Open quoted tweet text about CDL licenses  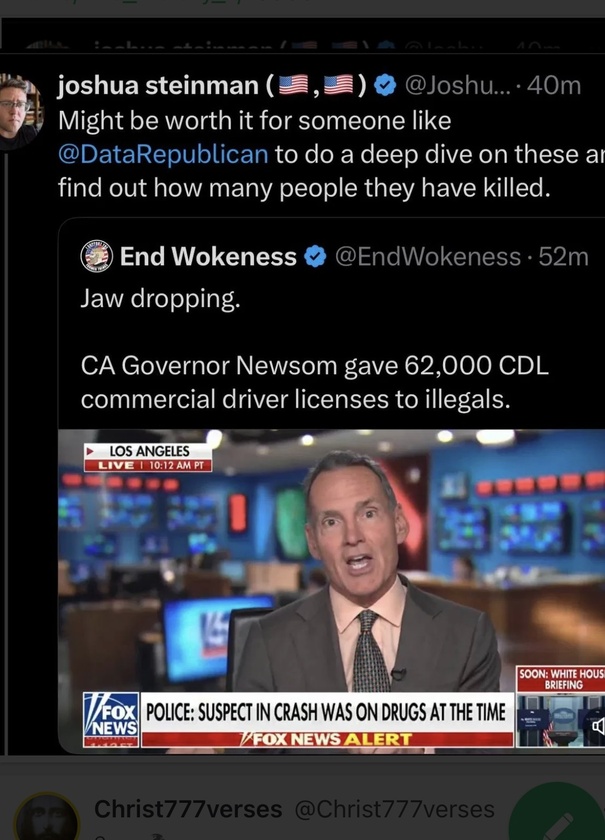click(315, 349)
